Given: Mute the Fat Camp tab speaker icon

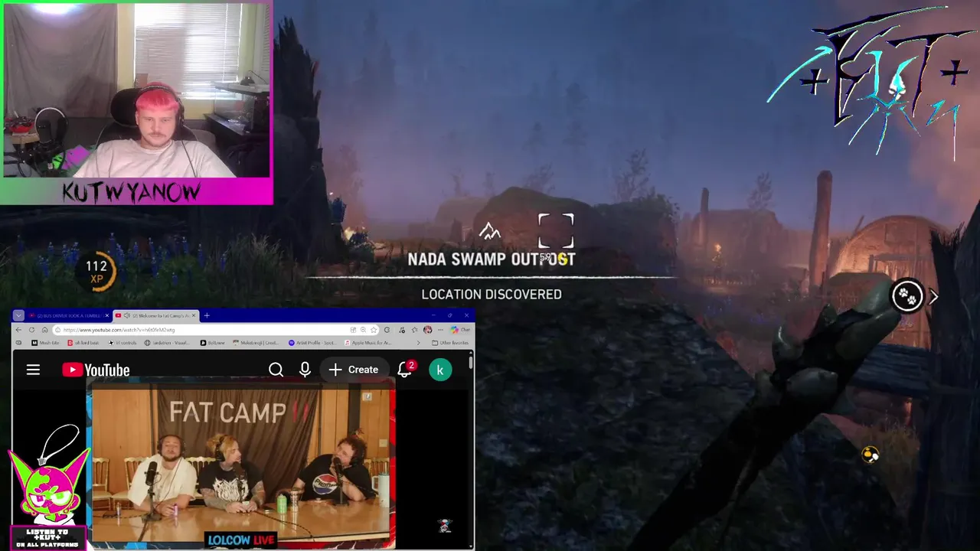Looking at the screenshot, I should click(x=127, y=315).
